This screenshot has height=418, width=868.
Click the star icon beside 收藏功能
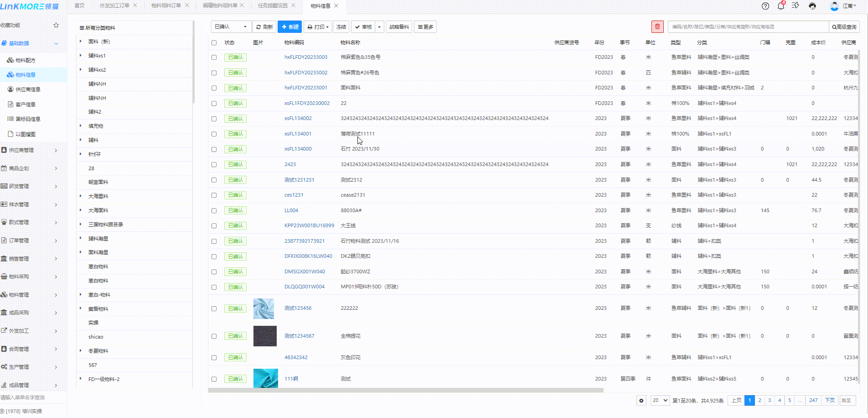pyautogui.click(x=56, y=25)
